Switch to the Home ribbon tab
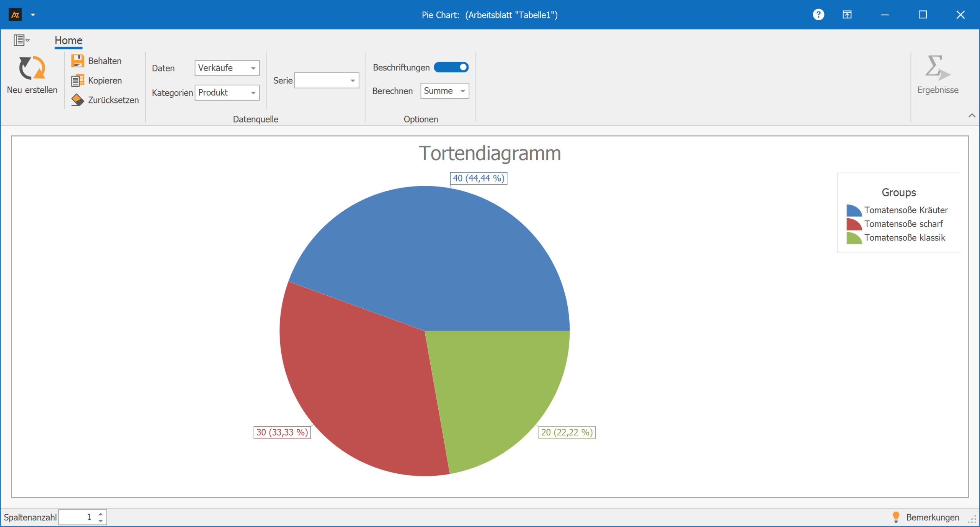The width and height of the screenshot is (980, 527). (68, 40)
